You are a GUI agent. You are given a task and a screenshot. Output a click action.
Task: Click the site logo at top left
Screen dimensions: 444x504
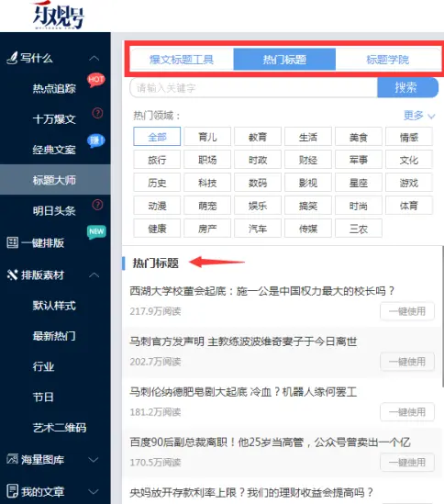[58, 15]
